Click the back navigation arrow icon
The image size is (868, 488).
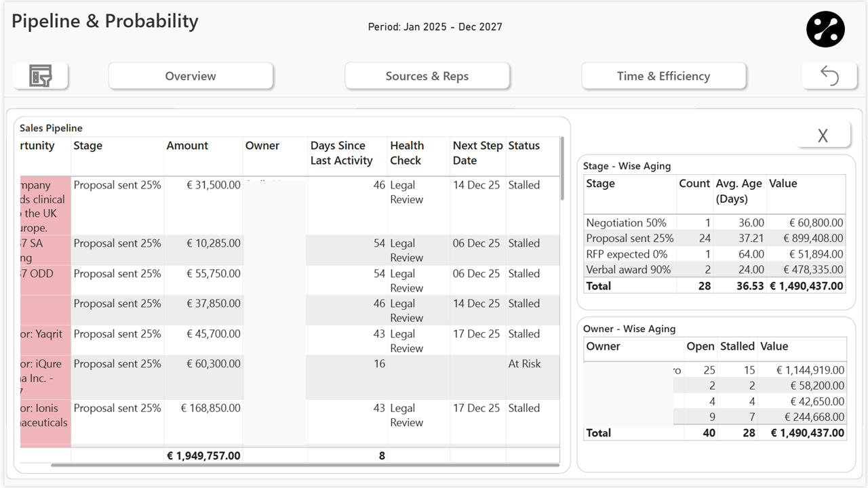829,76
